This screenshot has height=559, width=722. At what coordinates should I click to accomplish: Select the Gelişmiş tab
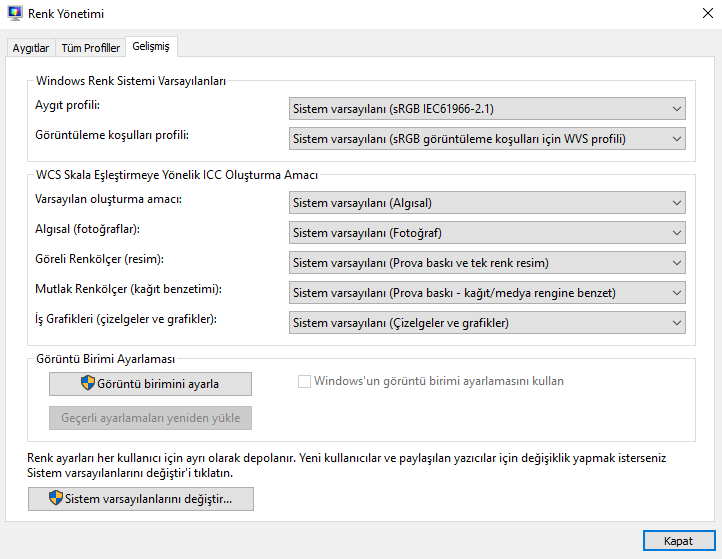pyautogui.click(x=151, y=47)
